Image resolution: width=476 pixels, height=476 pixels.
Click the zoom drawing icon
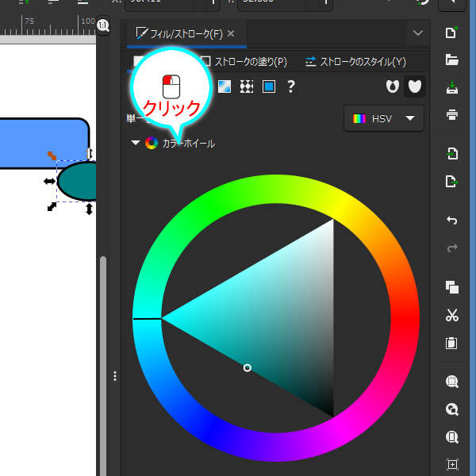(x=451, y=409)
